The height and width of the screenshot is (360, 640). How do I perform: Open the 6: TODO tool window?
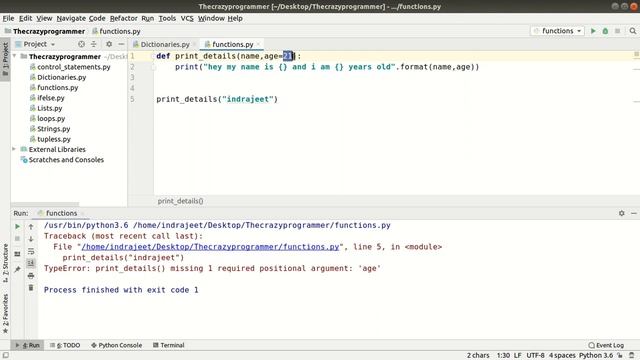pyautogui.click(x=65, y=345)
